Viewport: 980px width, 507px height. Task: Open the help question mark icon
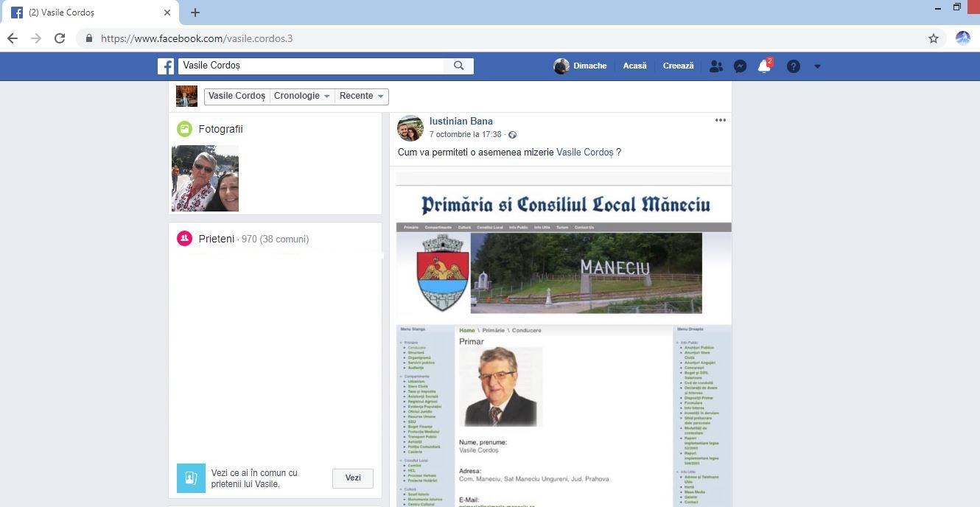click(793, 66)
